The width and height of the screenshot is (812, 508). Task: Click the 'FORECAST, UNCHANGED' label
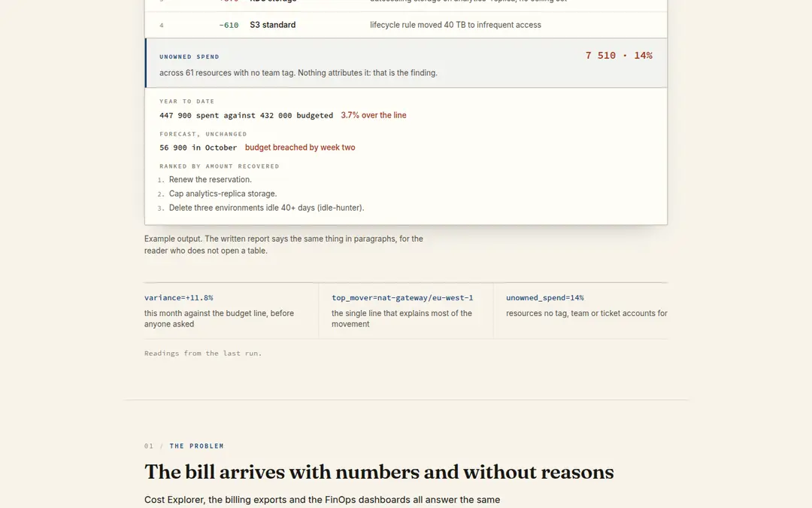pos(203,134)
